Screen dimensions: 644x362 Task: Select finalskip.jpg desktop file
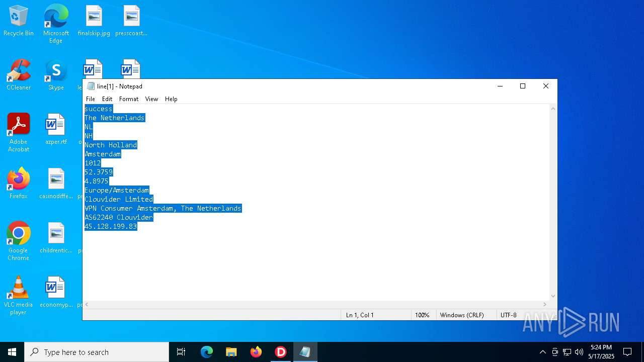[94, 21]
